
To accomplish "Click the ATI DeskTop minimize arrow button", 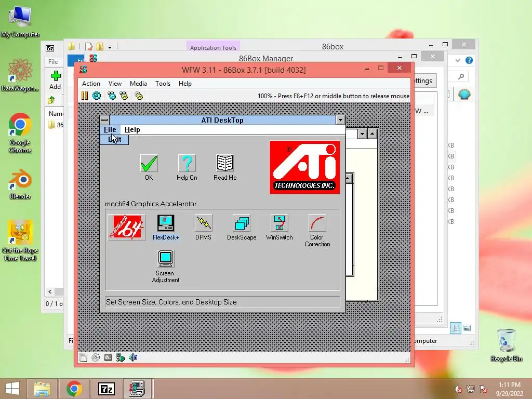I will [340, 120].
